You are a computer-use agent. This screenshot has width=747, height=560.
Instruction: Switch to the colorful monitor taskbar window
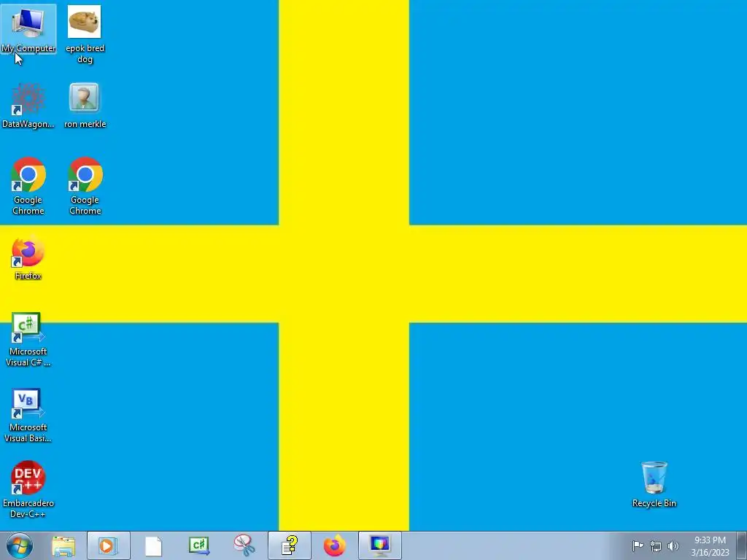[x=379, y=545]
